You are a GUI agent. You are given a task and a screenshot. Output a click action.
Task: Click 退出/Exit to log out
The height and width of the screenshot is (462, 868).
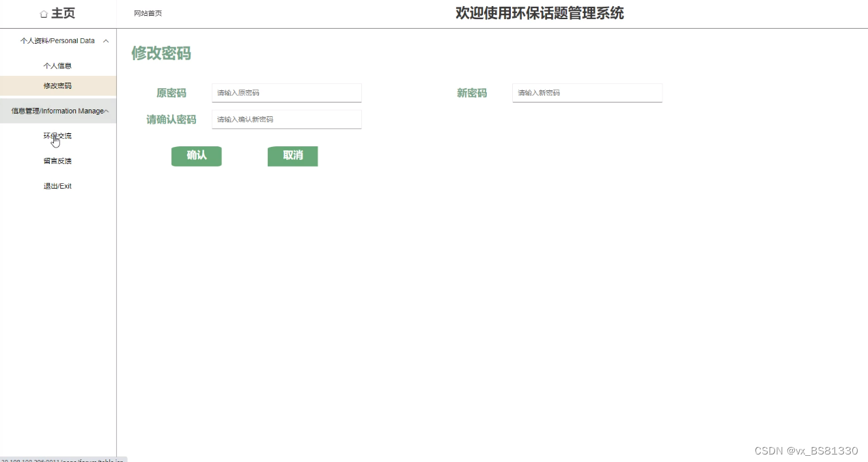click(58, 187)
